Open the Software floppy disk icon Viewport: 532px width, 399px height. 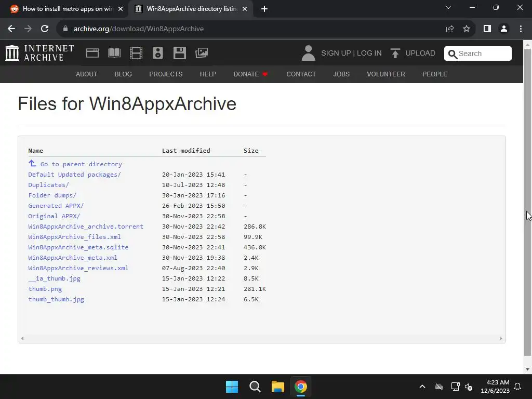point(179,53)
